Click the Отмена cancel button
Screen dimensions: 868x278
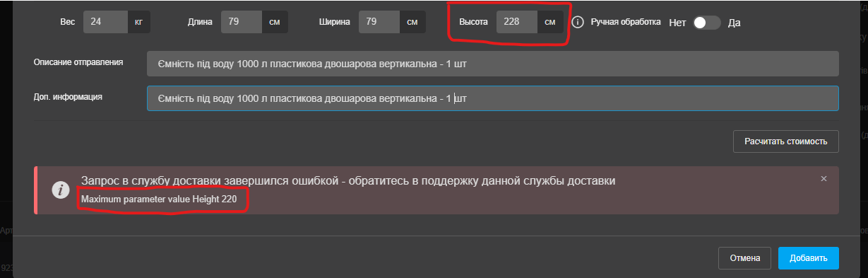[744, 258]
